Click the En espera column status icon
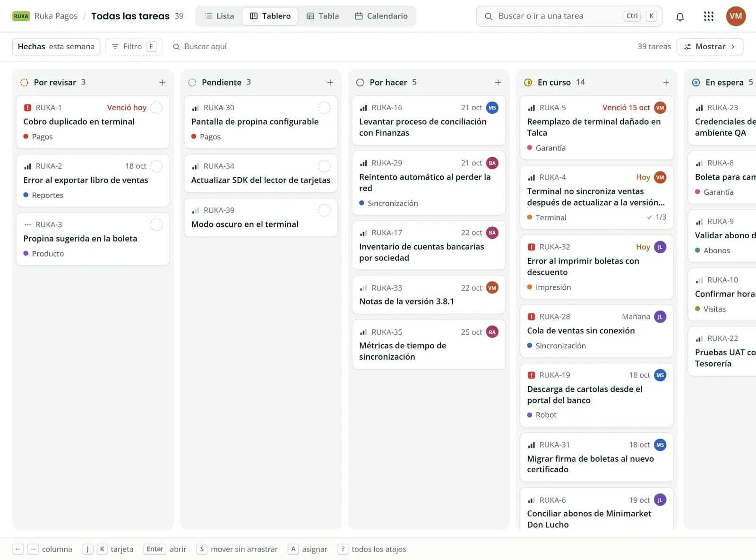Screen dimensions: 756x560 coord(696,82)
